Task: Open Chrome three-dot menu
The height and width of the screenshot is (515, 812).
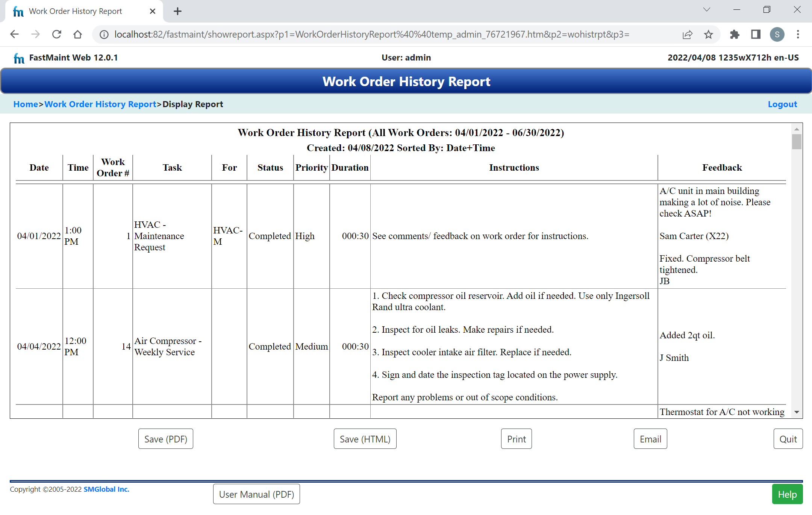Action: [798, 35]
